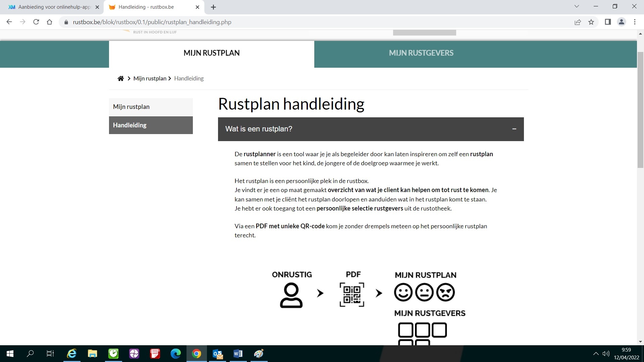Open the share icon in the address bar
This screenshot has width=644, height=362.
[578, 22]
